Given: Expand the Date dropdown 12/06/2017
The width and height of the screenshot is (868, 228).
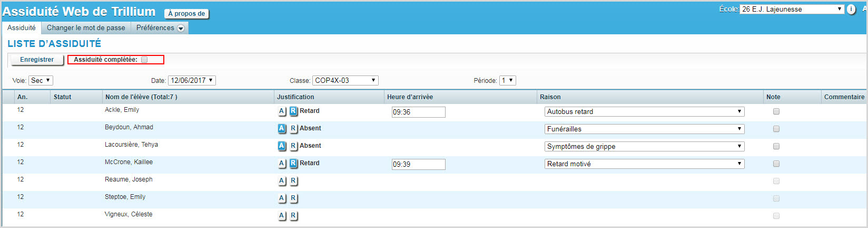Looking at the screenshot, I should point(192,81).
